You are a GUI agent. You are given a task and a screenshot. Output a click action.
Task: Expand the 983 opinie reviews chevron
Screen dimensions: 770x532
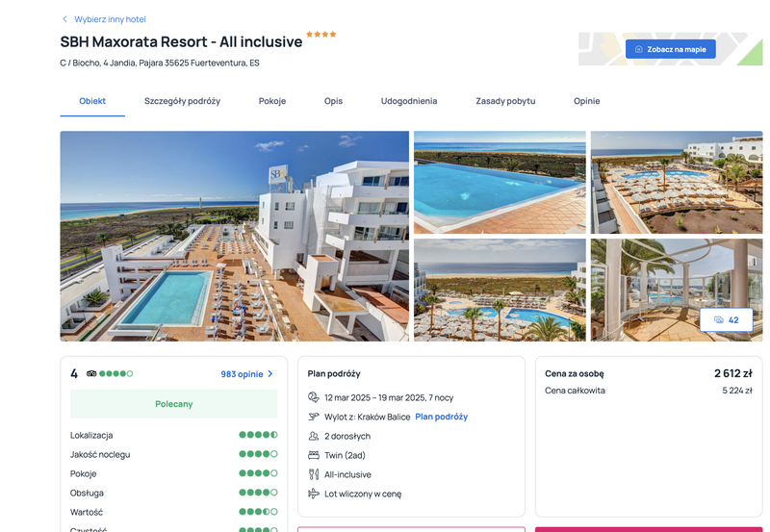[270, 374]
